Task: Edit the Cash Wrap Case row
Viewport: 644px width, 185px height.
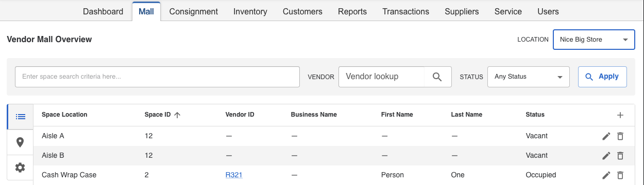Action: (606, 175)
